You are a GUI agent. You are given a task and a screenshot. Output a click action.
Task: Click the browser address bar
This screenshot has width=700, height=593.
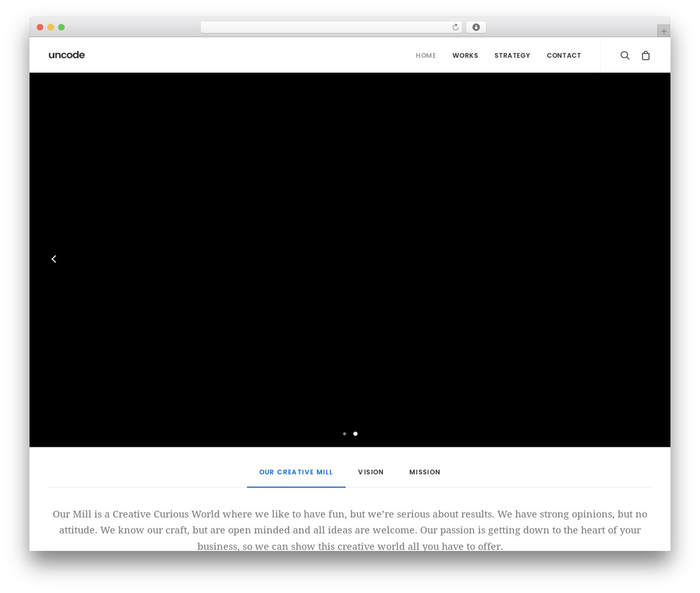[x=331, y=27]
